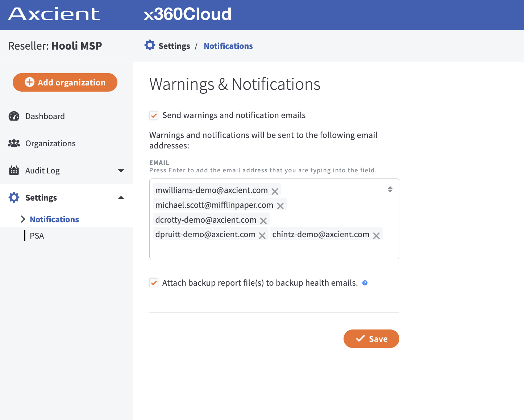Click the Warnings & Notifications heading
The height and width of the screenshot is (420, 524).
click(235, 84)
